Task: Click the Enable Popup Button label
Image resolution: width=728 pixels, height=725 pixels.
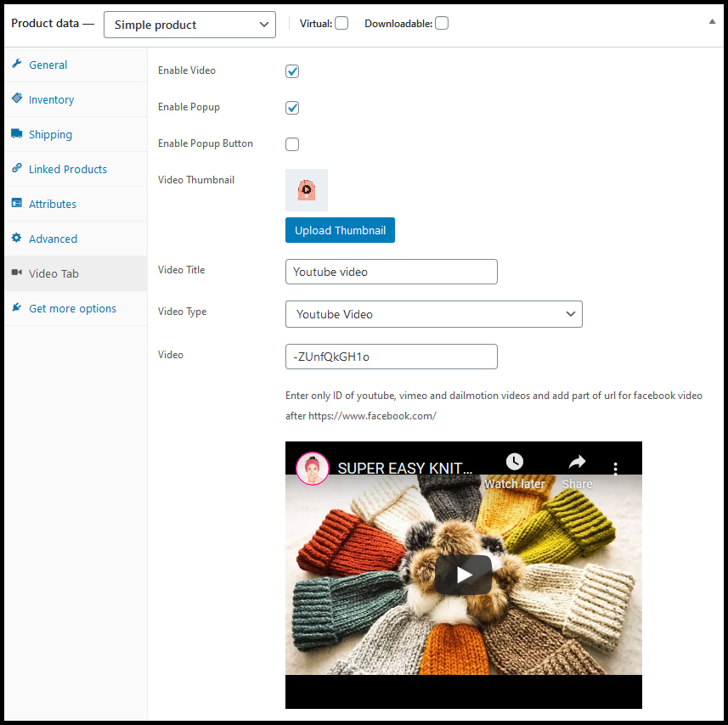Action: [206, 143]
